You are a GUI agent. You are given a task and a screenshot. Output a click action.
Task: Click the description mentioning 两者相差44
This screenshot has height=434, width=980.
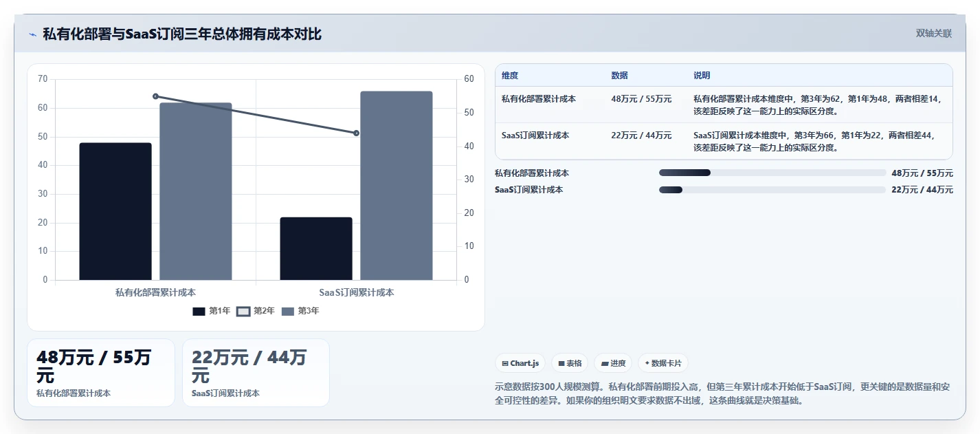click(814, 141)
